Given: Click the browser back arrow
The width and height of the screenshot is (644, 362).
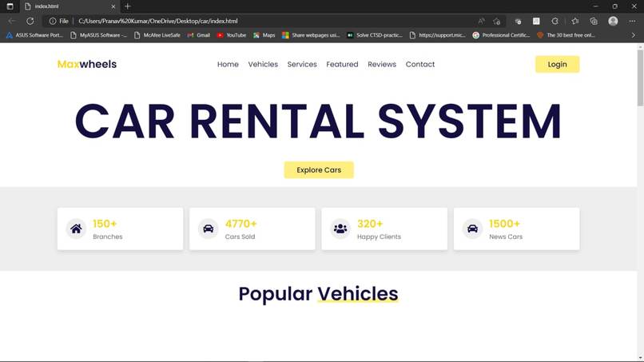Looking at the screenshot, I should point(11,21).
